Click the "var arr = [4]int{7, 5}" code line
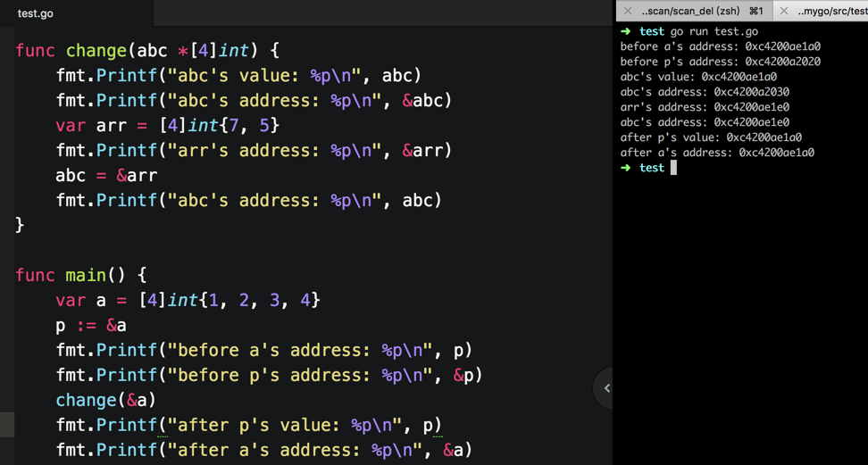Image resolution: width=868 pixels, height=465 pixels. point(168,126)
